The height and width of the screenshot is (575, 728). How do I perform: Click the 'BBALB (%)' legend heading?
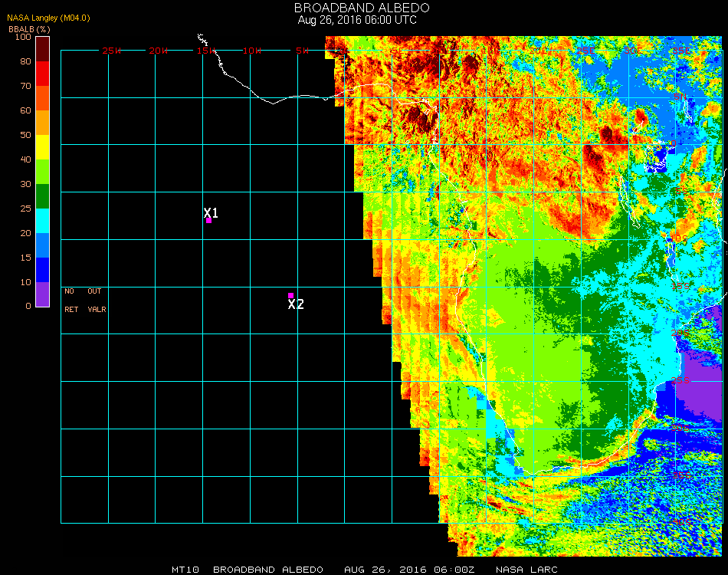tap(29, 29)
